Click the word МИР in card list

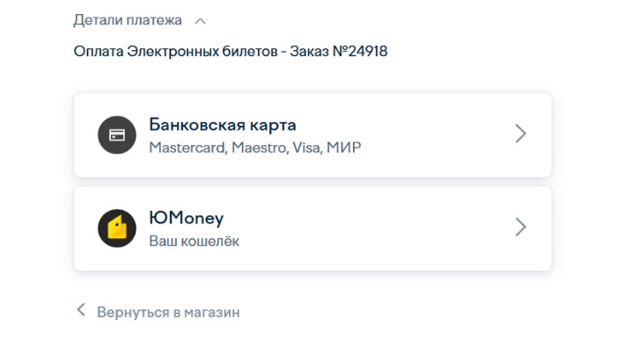tap(344, 147)
